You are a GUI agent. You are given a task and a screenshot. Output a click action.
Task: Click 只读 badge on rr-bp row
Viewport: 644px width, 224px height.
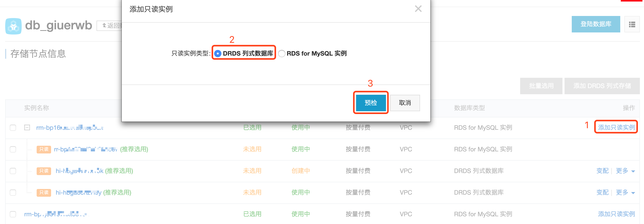click(x=44, y=149)
